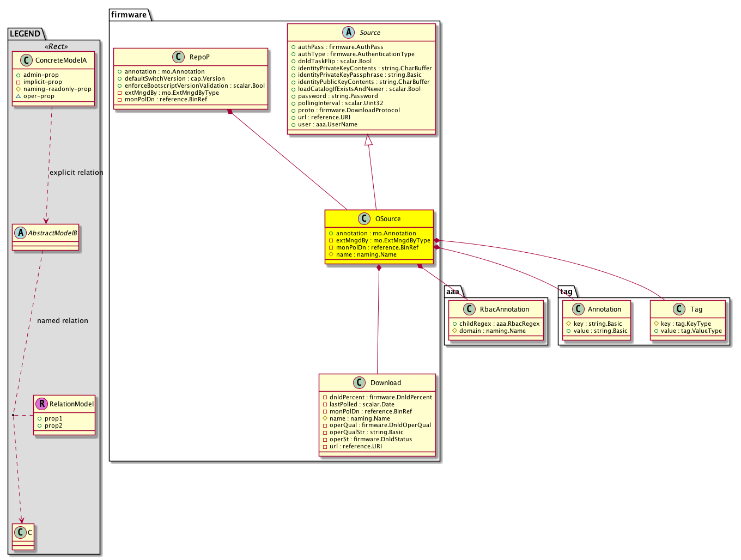Click the C icon in Download class header

coord(359,382)
